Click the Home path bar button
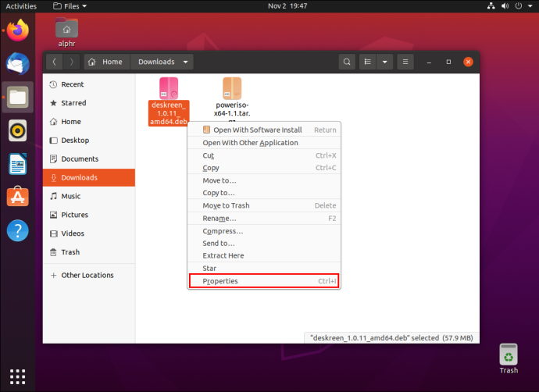The image size is (539, 392). coord(107,62)
